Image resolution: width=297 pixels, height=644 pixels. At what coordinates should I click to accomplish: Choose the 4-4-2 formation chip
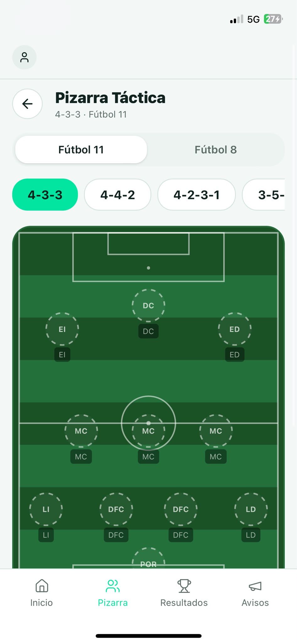click(x=118, y=195)
